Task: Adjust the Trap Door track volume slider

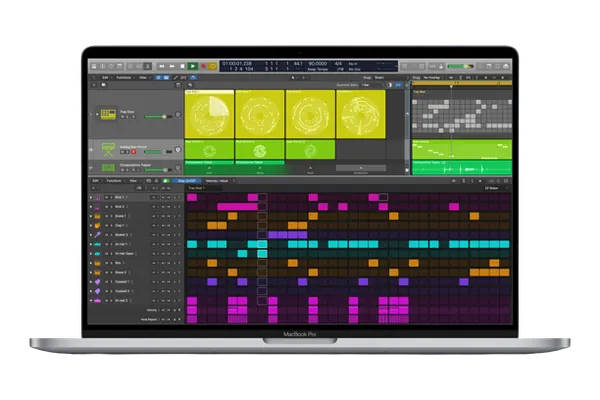Action: point(158,116)
